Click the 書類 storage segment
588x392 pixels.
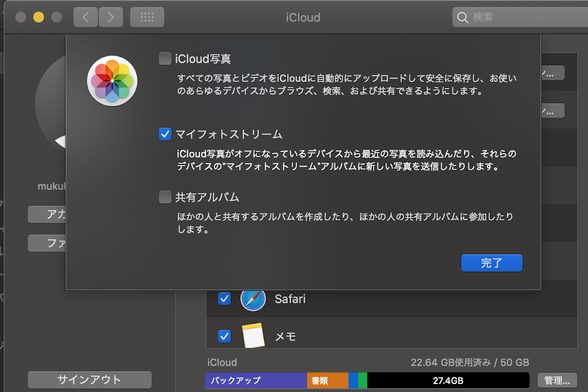click(328, 380)
